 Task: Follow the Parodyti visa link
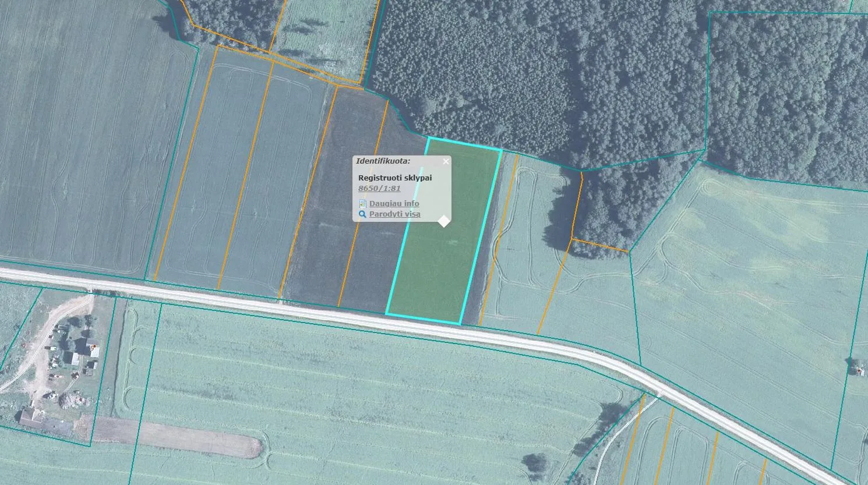394,214
